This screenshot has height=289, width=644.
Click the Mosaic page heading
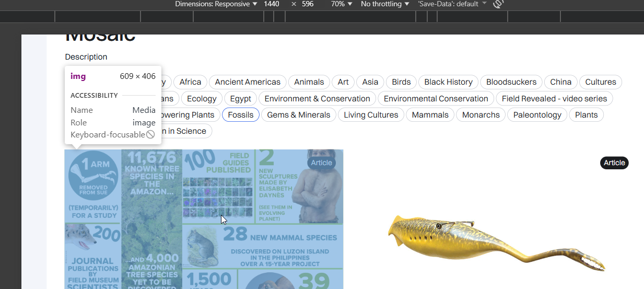(x=100, y=38)
